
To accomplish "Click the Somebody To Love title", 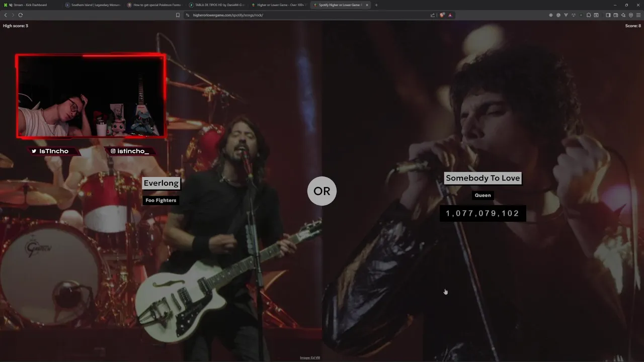I will coord(483,178).
